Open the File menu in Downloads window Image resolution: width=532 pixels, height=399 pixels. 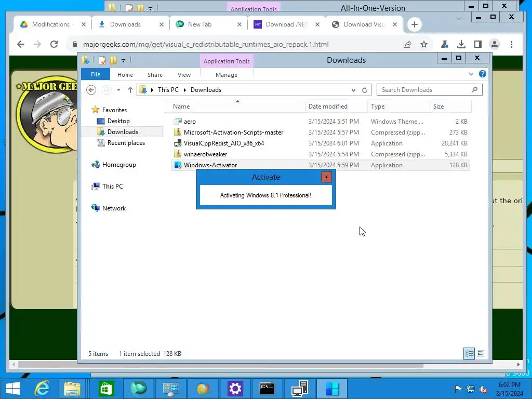[x=96, y=74]
